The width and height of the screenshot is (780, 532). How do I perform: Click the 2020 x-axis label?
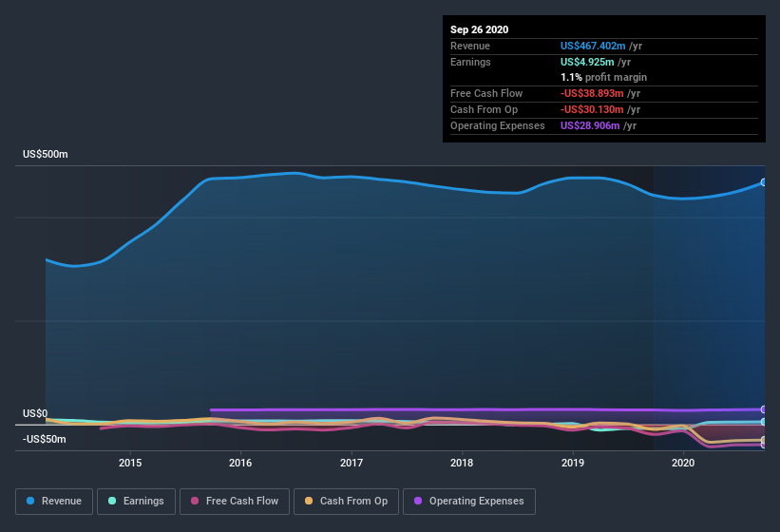pos(683,463)
